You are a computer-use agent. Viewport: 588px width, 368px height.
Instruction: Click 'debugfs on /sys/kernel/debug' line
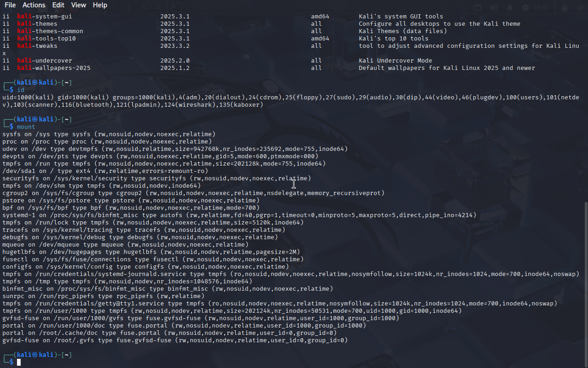pos(140,237)
